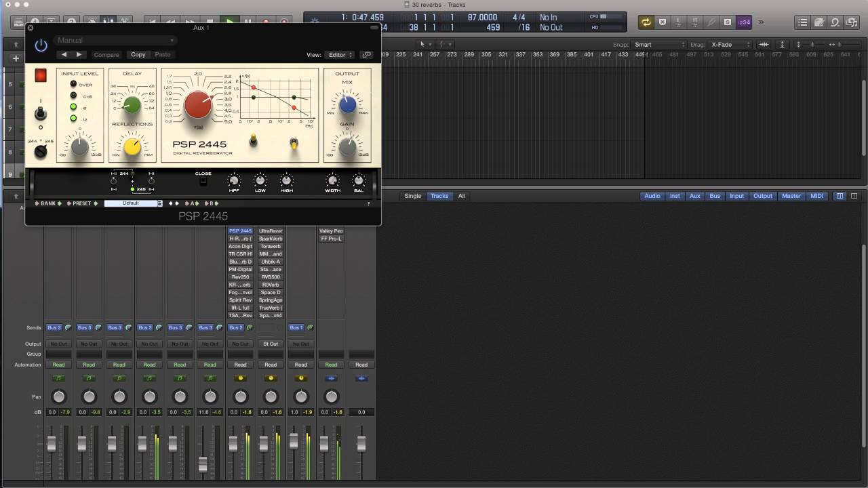This screenshot has width=868, height=488.
Task: Click the Copy button in plugin header
Action: 138,55
